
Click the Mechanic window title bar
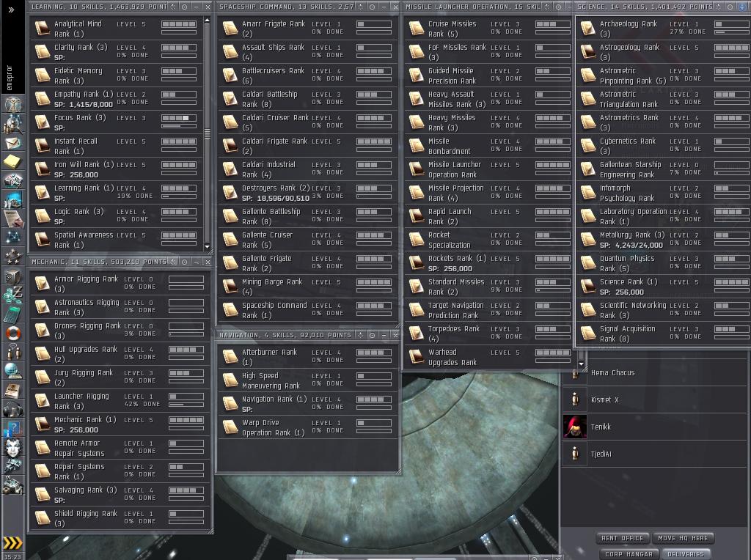99,262
